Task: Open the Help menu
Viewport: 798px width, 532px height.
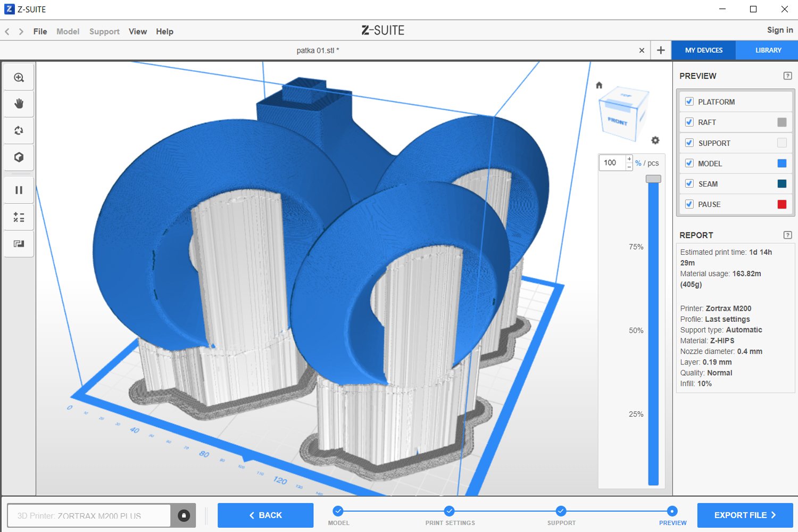Action: [x=164, y=31]
